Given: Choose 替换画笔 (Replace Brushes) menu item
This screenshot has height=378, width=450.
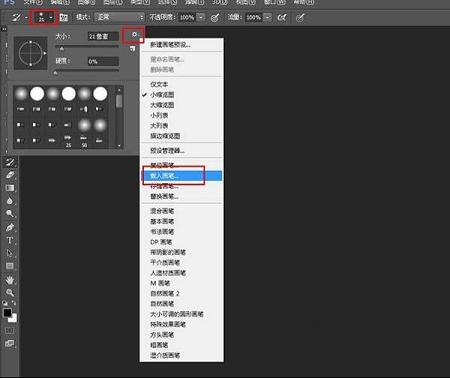Looking at the screenshot, I should [x=164, y=196].
